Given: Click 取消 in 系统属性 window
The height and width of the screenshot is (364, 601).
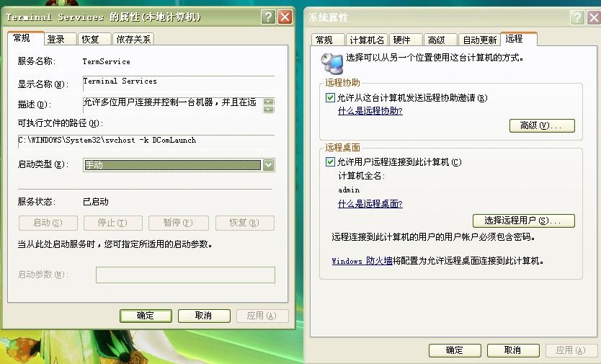Looking at the screenshot, I should 513,350.
